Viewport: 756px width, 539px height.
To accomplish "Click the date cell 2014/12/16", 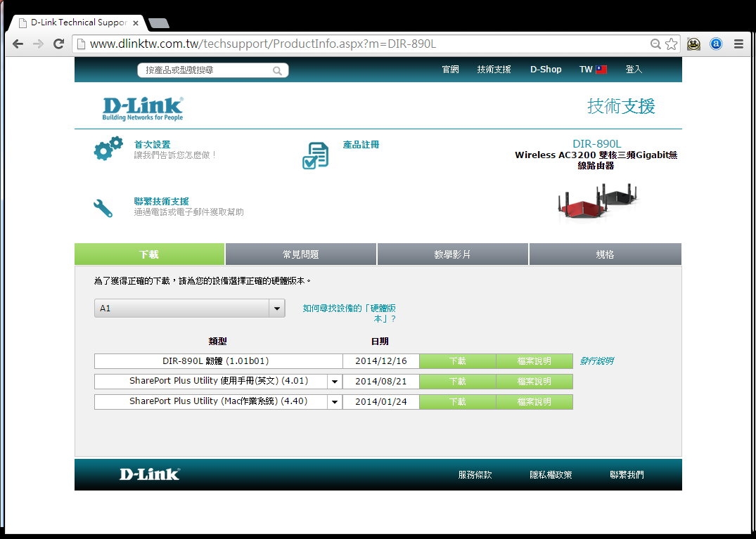I will [381, 361].
